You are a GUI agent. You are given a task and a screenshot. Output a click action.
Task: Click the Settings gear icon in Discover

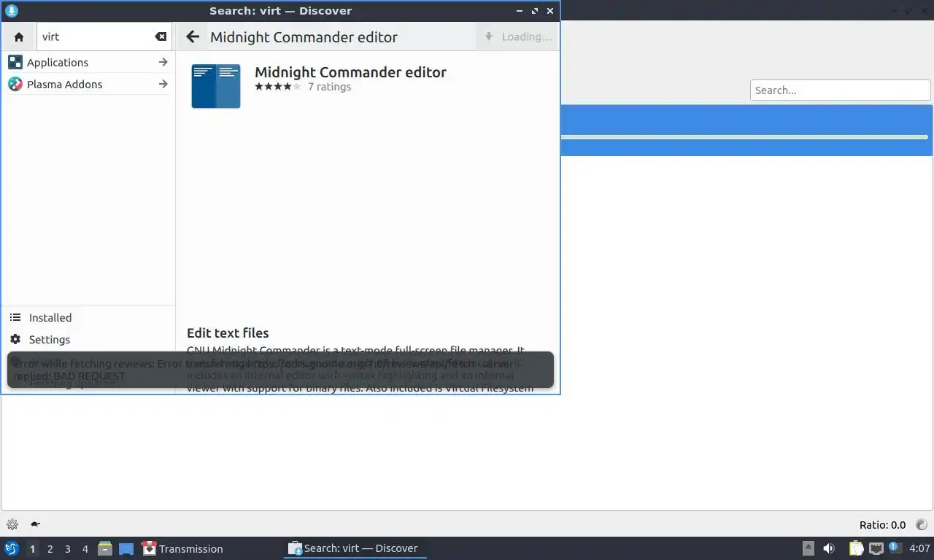15,340
